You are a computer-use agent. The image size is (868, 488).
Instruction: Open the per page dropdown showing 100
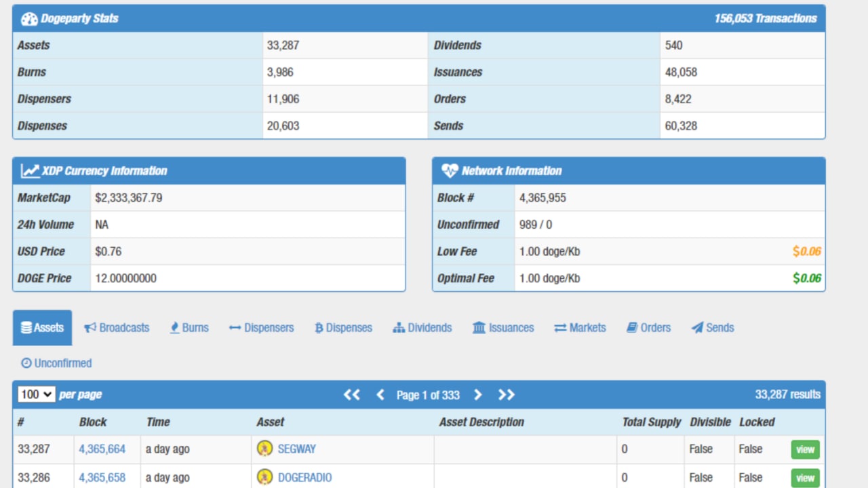point(37,394)
